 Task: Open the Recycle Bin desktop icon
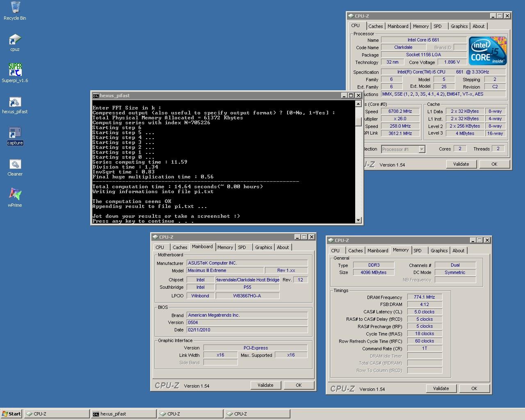15,11
